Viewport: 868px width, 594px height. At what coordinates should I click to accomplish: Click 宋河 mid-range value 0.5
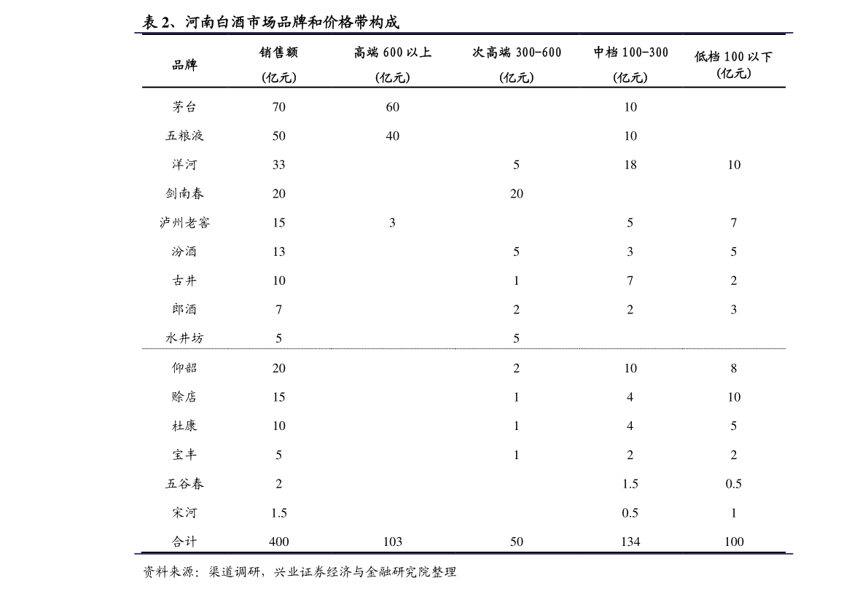tap(630, 512)
